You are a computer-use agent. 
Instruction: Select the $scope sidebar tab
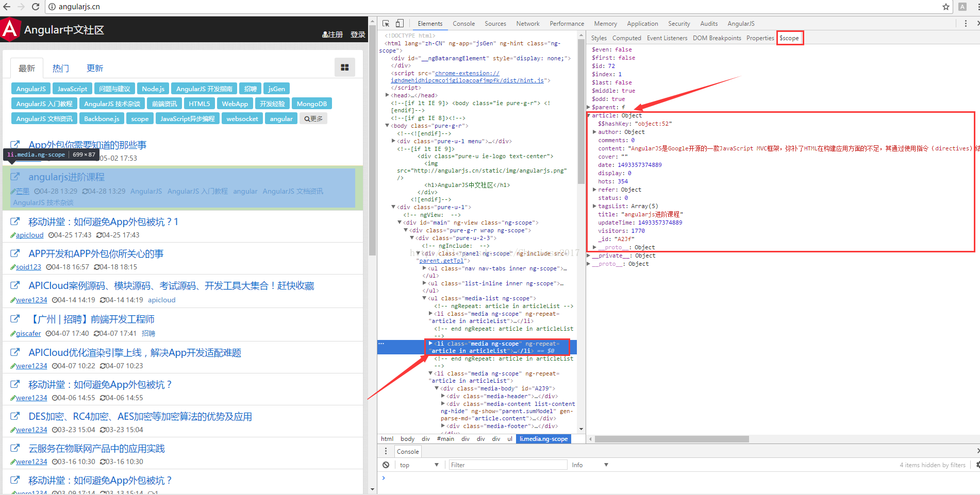(789, 38)
